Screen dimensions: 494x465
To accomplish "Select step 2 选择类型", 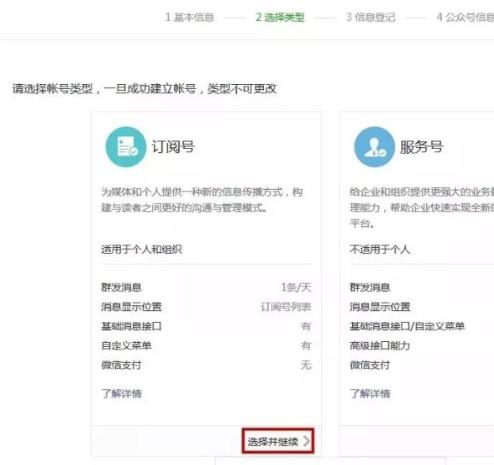I will 280,17.
